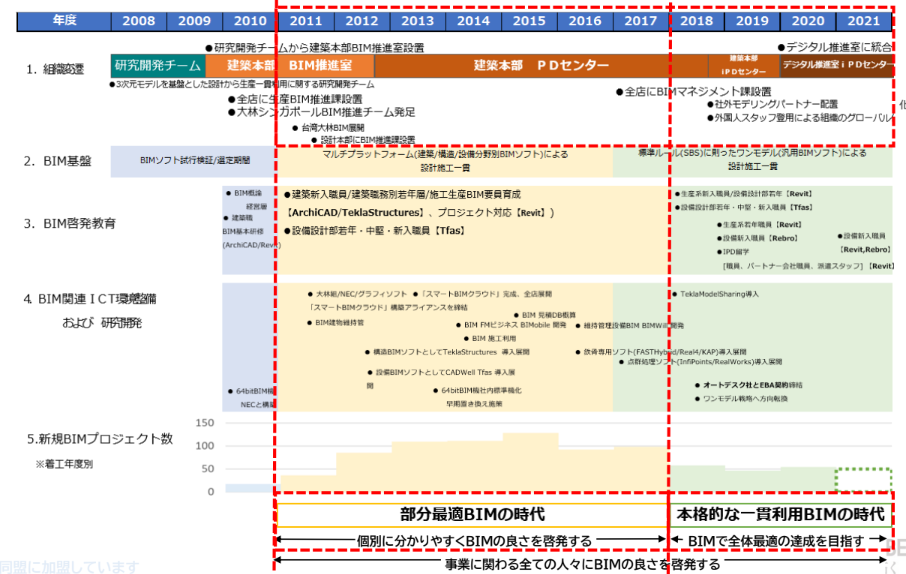Click the bullet TeklaModelSharing導入
The height and width of the screenshot is (574, 906).
(x=715, y=294)
